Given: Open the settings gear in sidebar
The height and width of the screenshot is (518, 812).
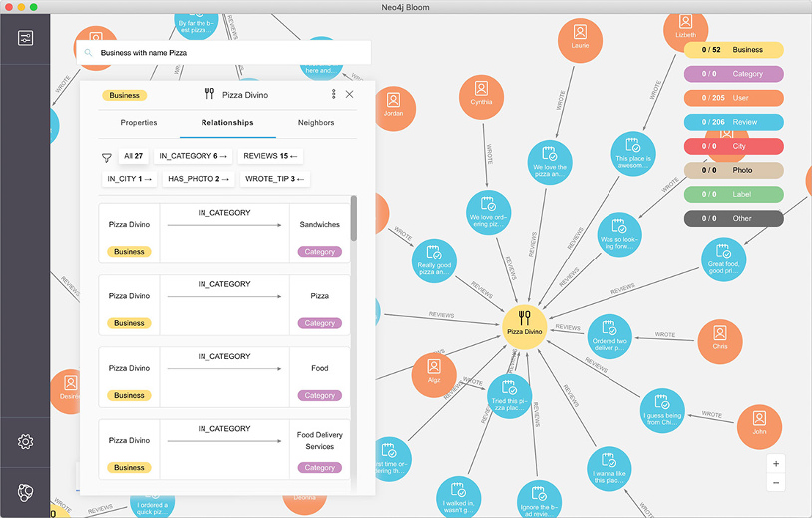Looking at the screenshot, I should click(25, 441).
